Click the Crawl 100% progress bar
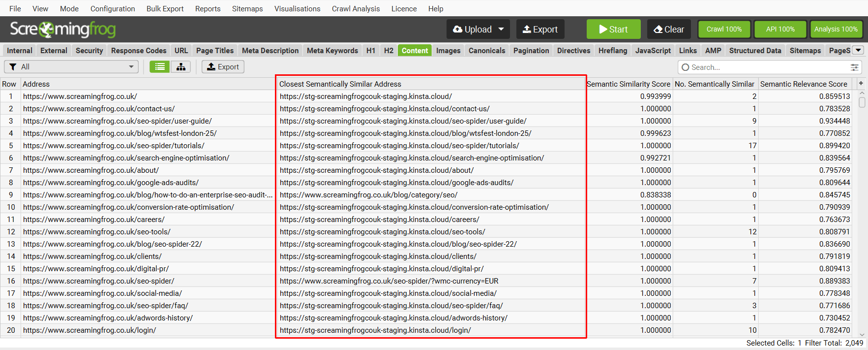Screen dimensions: 868x350 724,29
